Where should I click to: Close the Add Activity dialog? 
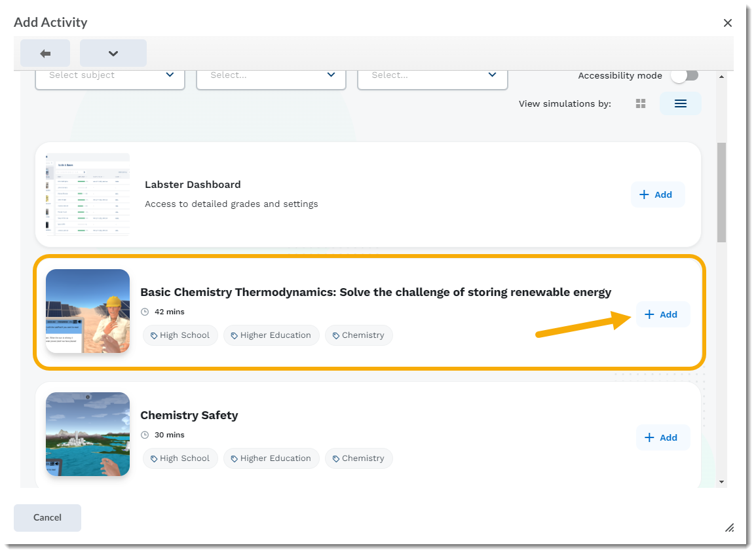pos(727,23)
